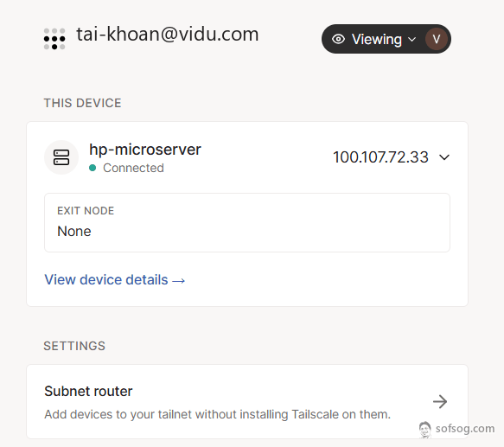Click the Viewing label text
The width and height of the screenshot is (504, 447).
tap(377, 39)
